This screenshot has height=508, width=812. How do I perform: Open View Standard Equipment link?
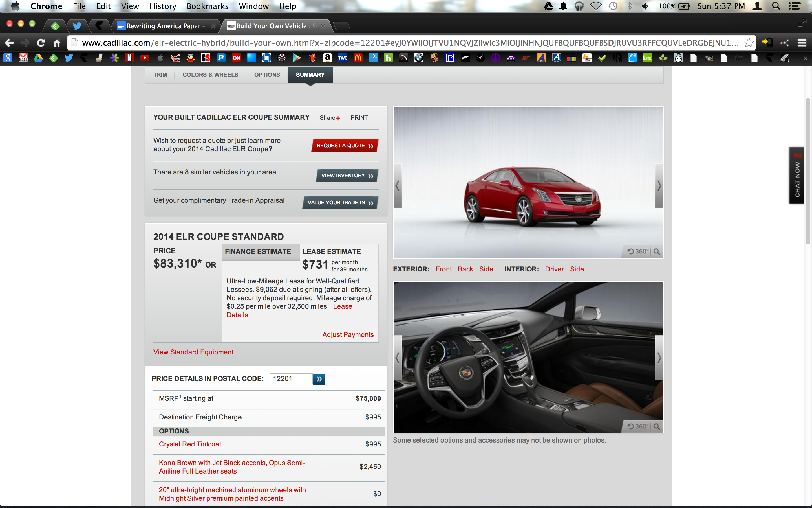coord(193,352)
